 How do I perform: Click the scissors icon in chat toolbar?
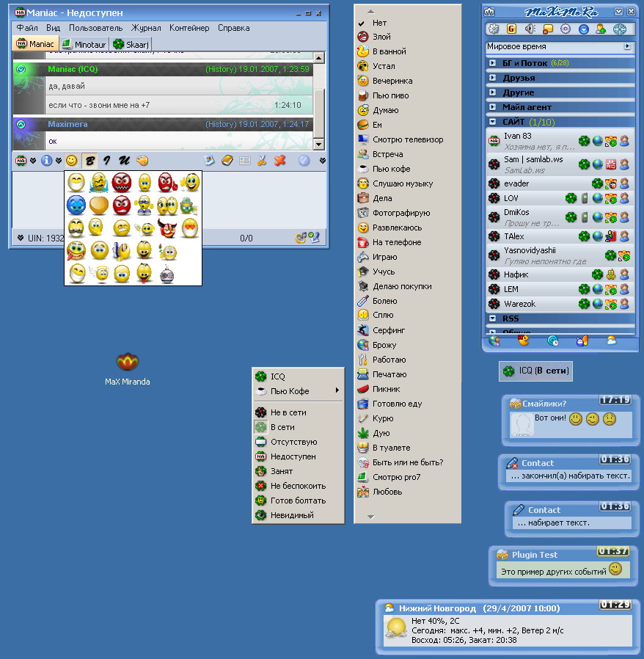263,160
